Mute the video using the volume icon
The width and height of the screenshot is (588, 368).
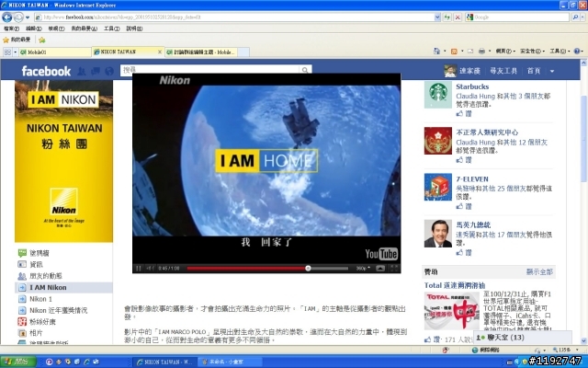[x=150, y=268]
